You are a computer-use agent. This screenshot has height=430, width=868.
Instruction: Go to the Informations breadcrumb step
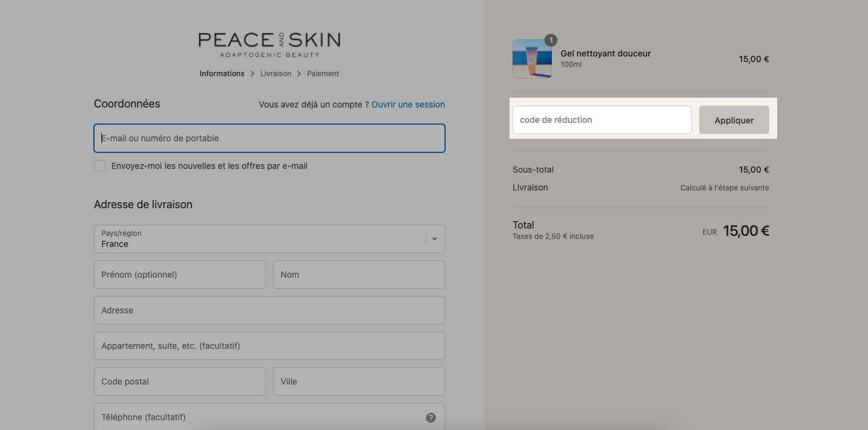pos(222,74)
